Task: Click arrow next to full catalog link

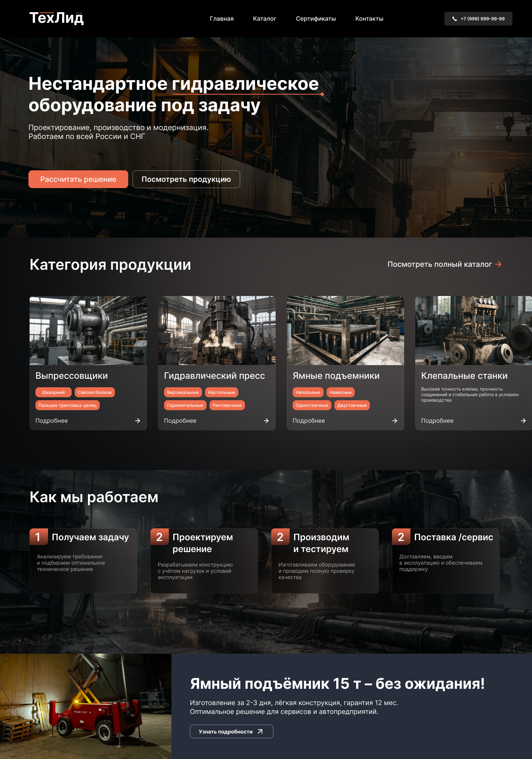Action: [x=498, y=264]
